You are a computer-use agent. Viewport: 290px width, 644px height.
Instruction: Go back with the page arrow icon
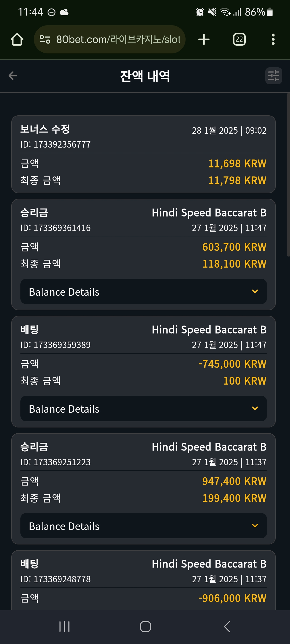pos(13,76)
